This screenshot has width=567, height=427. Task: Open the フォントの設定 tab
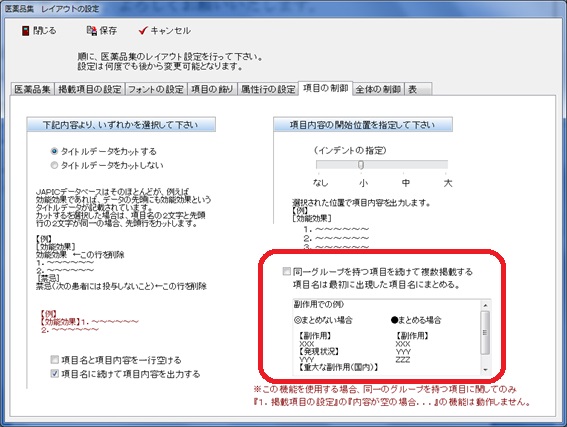(156, 89)
